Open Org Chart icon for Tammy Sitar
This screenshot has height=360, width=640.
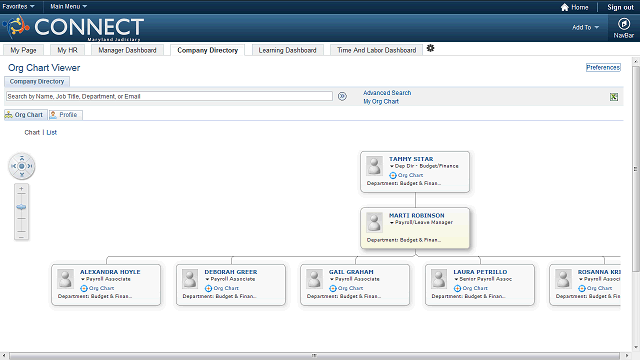pyautogui.click(x=393, y=175)
